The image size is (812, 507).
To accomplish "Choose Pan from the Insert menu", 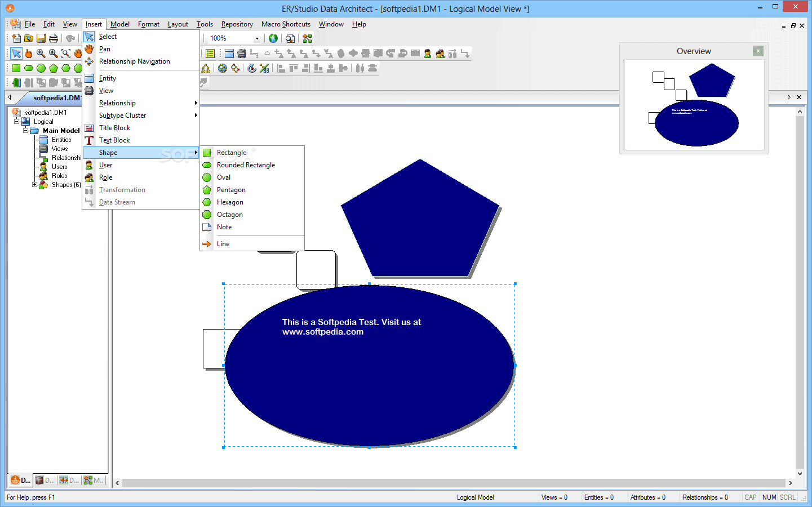I will (x=141, y=49).
